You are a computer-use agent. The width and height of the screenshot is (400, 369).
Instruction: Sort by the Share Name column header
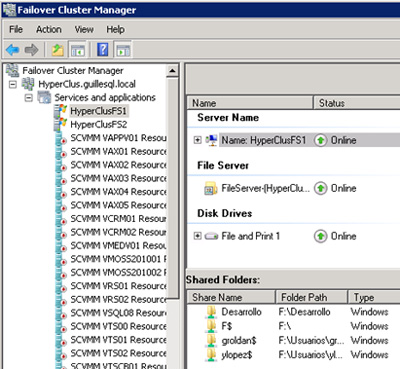pos(231,297)
